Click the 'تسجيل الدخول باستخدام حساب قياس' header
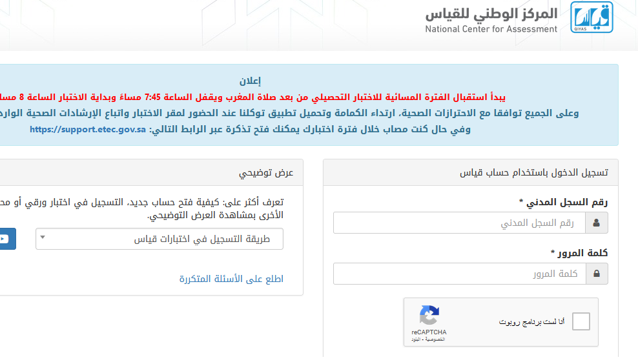The image size is (638, 364). 534,173
